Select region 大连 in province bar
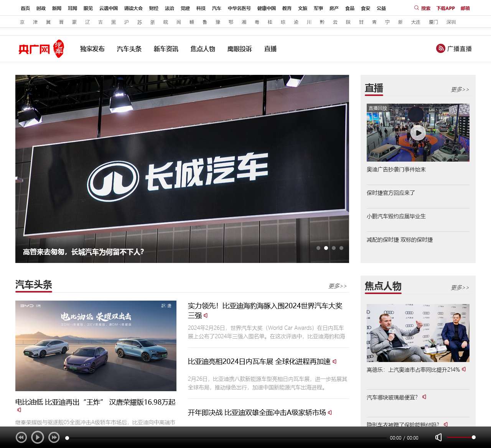This screenshot has width=491, height=448. pos(416,22)
